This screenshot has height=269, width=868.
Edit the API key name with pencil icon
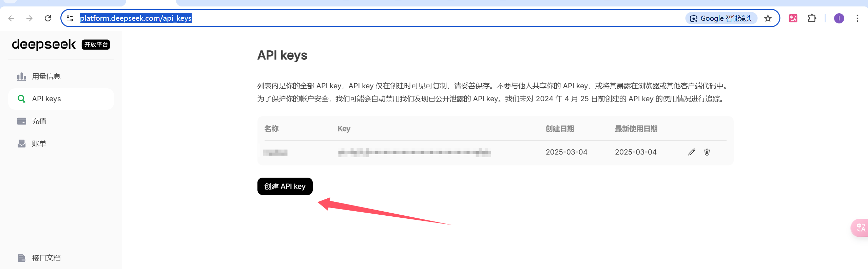tap(692, 152)
